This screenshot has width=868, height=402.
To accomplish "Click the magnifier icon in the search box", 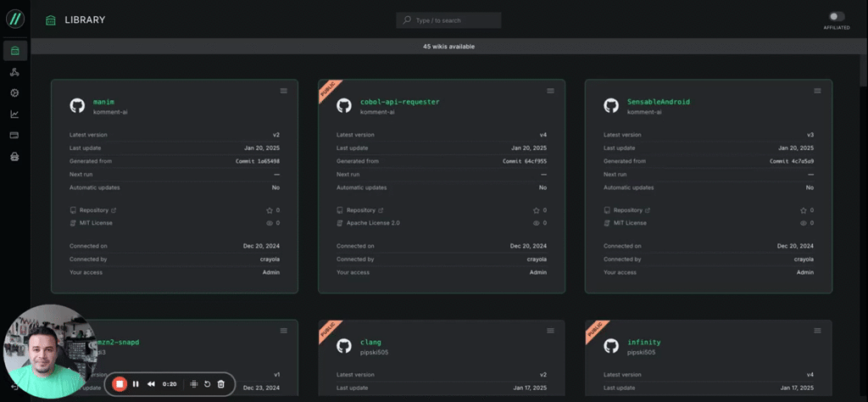I will pos(407,20).
